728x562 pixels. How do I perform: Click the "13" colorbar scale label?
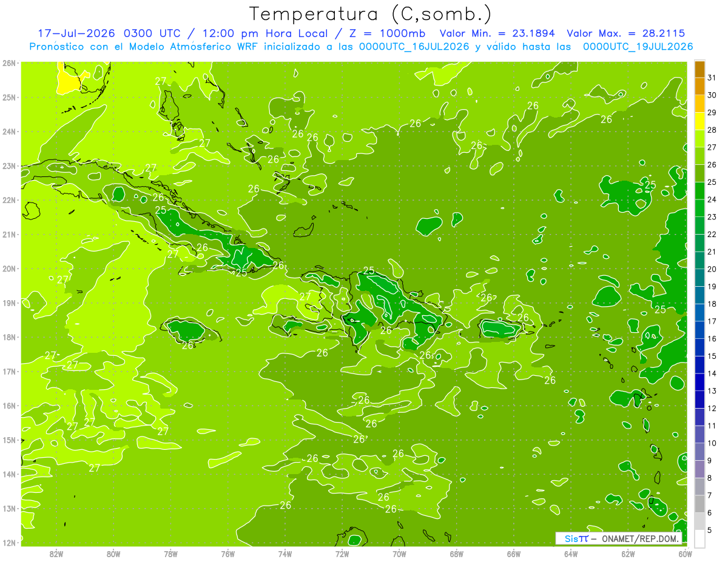pos(712,391)
